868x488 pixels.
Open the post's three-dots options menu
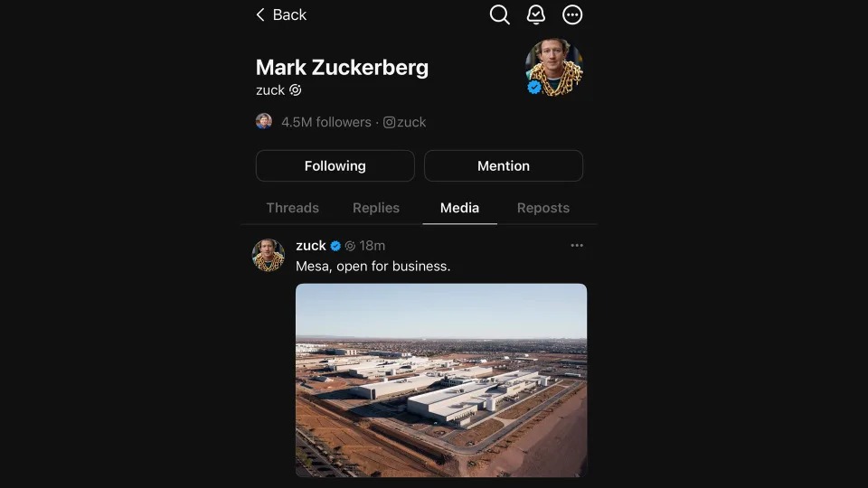[577, 246]
